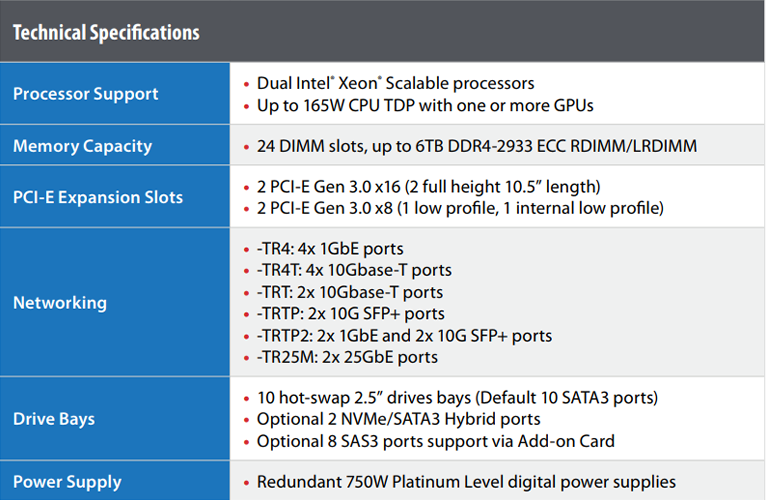Select the Drive Bays label

point(54,419)
